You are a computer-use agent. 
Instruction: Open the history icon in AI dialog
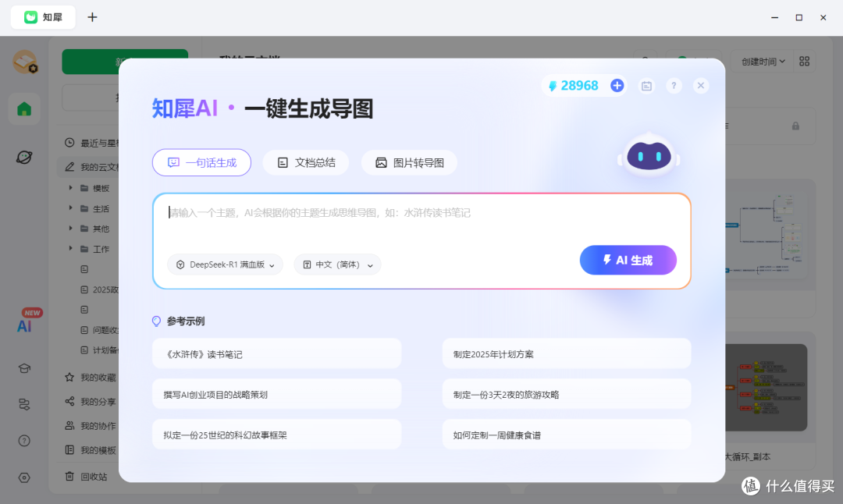(647, 86)
